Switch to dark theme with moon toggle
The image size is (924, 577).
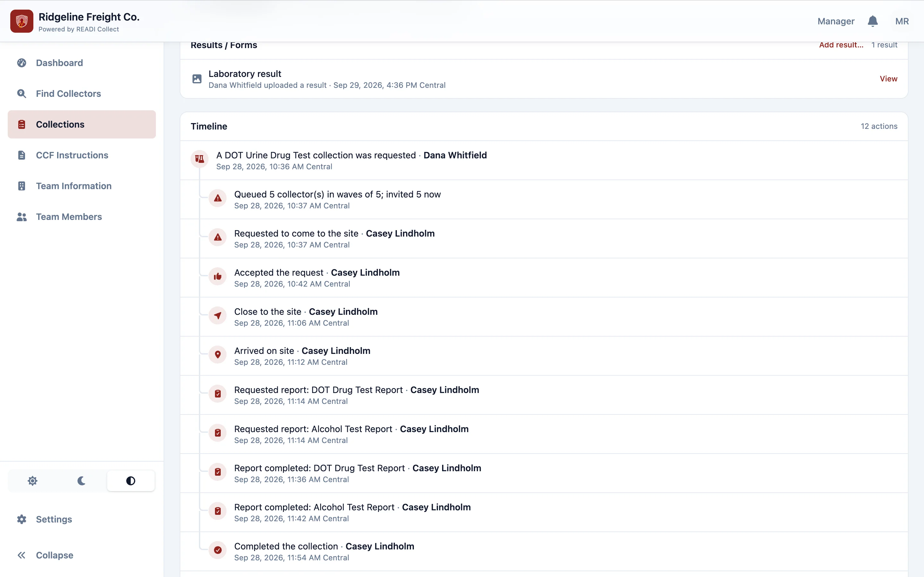coord(81,481)
